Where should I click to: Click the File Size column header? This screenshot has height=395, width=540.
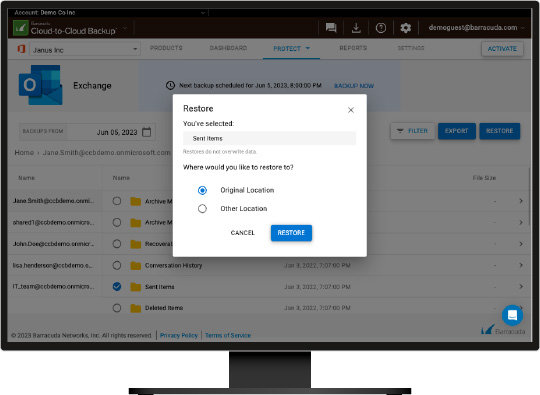pyautogui.click(x=484, y=178)
